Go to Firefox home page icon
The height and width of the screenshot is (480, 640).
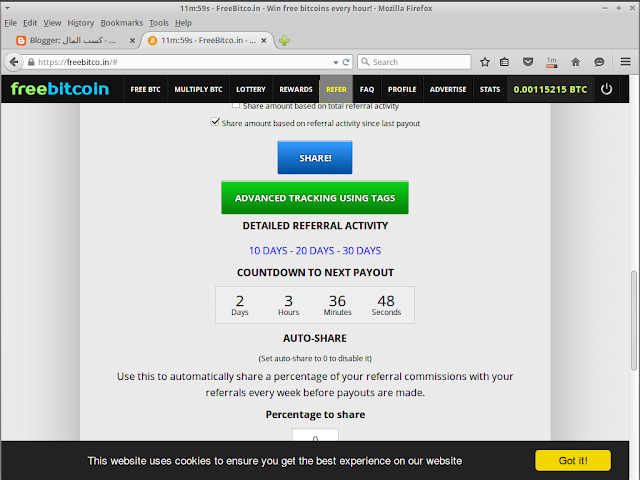point(576,62)
